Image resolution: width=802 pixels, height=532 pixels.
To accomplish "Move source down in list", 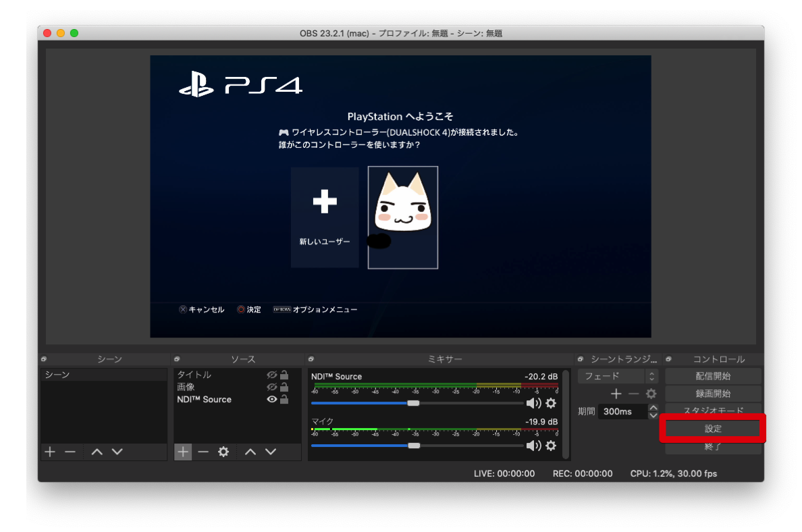I will tap(271, 452).
